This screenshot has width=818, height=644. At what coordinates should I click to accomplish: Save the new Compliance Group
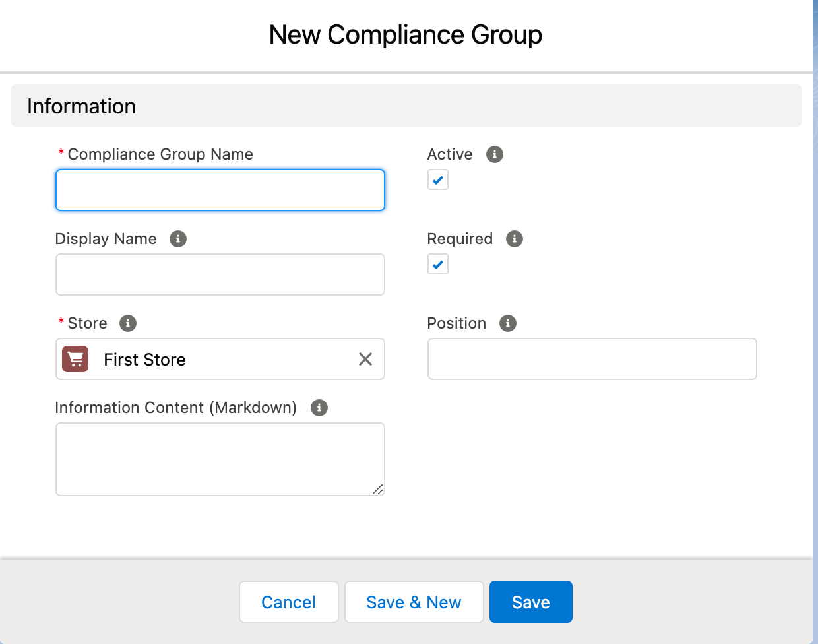tap(530, 601)
